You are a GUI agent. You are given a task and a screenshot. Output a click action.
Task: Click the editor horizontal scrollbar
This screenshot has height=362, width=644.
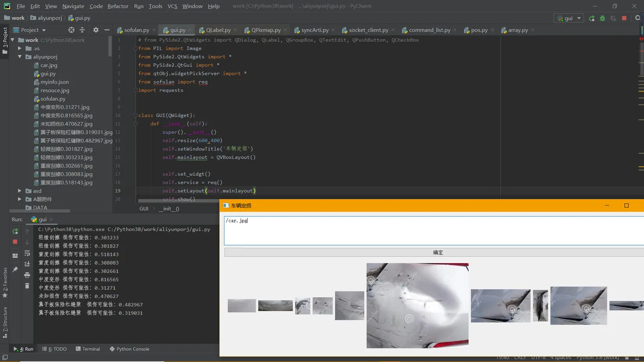(178, 200)
